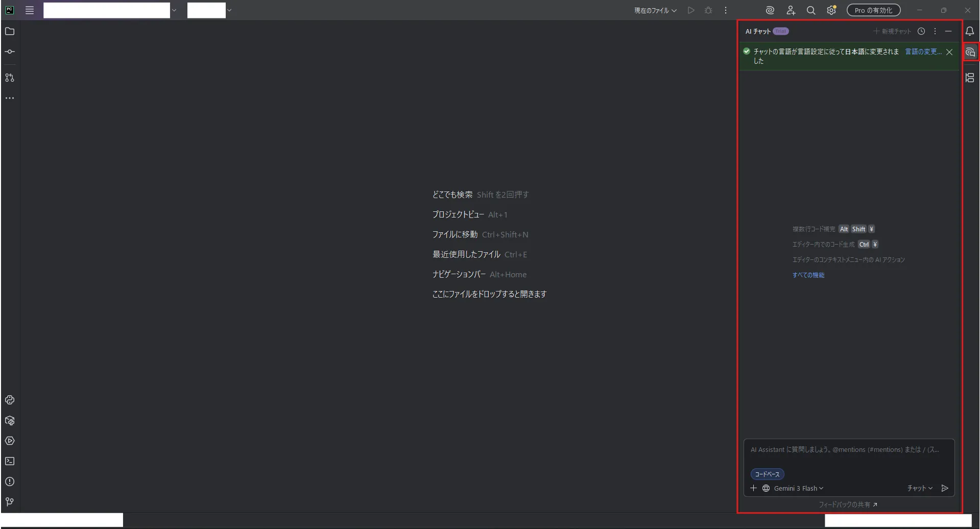Click the Pro の有効化 button
The image size is (980, 529).
pyautogui.click(x=873, y=10)
